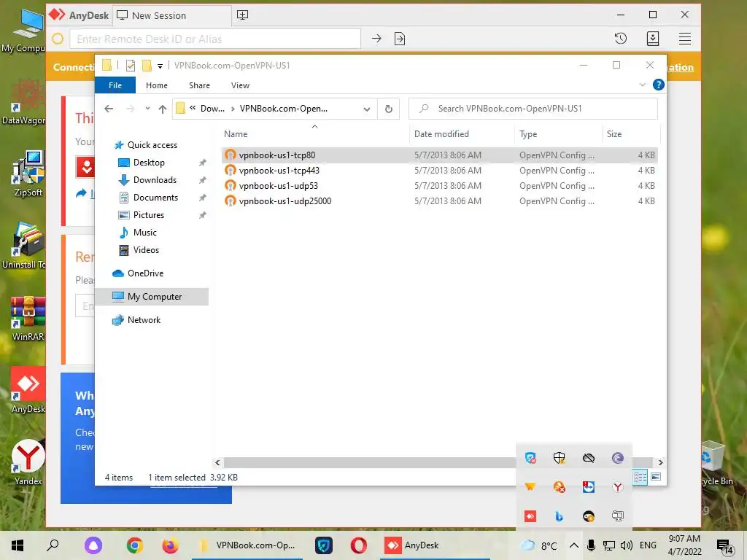Click the orange tray icon with the red X

coord(560,486)
